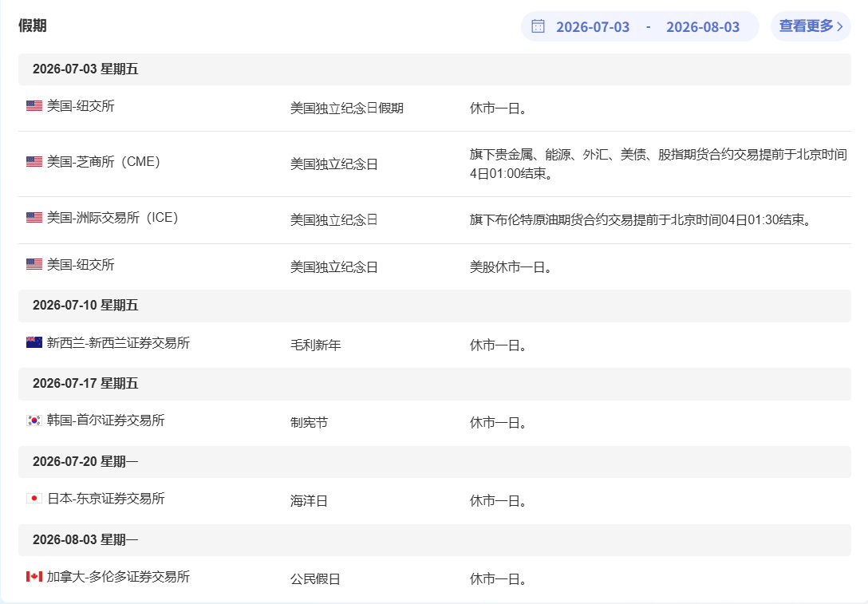Screen dimensions: 868x604
Task: Click the holiday name 美国独立纪念日假期
Action: point(347,108)
